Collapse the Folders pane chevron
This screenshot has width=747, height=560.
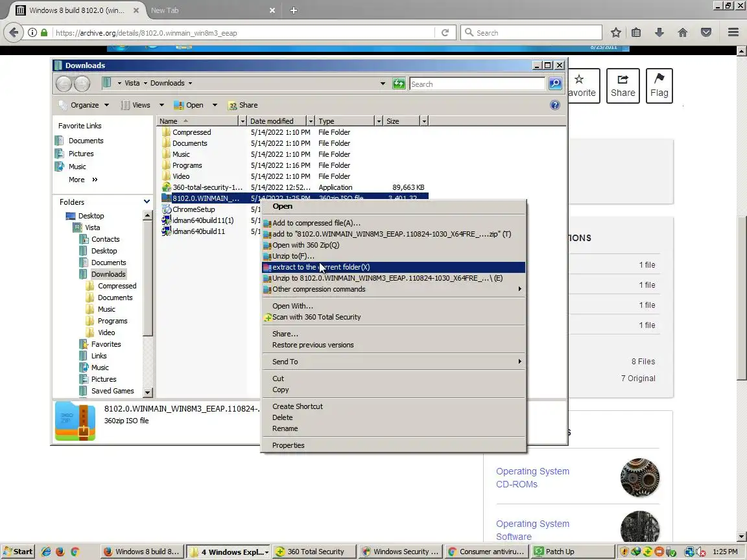147,202
